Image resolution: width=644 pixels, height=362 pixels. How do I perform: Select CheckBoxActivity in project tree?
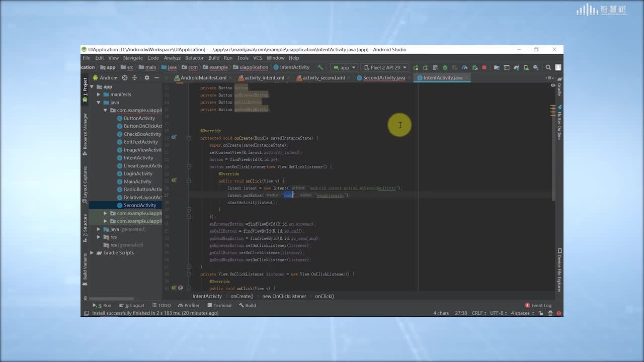[142, 134]
